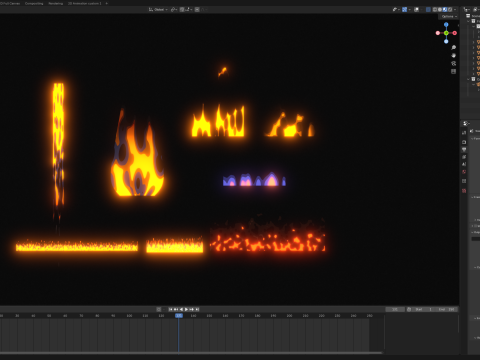Switch to rendered viewport shading

tap(450, 9)
